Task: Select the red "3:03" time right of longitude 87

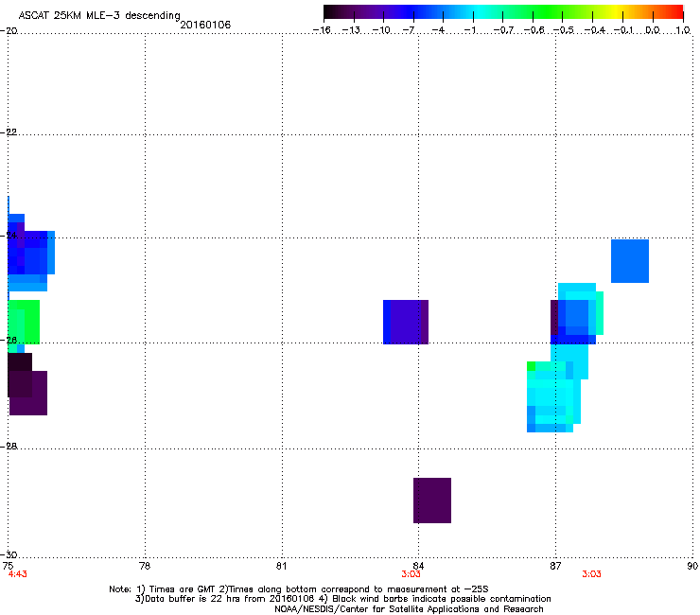Action: [591, 574]
